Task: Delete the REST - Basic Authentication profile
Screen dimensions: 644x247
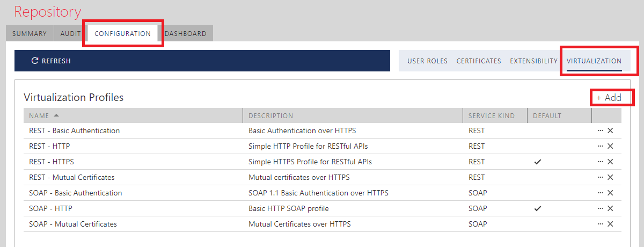Action: (610, 130)
